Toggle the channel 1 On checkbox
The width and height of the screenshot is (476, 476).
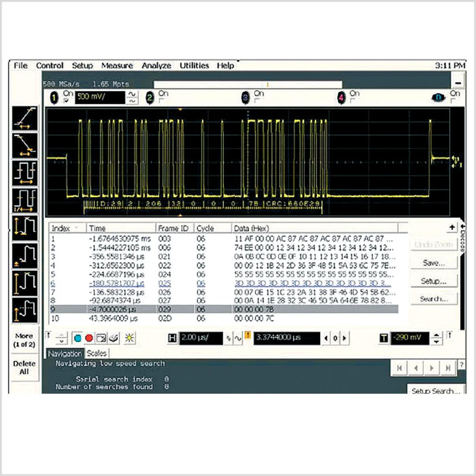[x=66, y=101]
